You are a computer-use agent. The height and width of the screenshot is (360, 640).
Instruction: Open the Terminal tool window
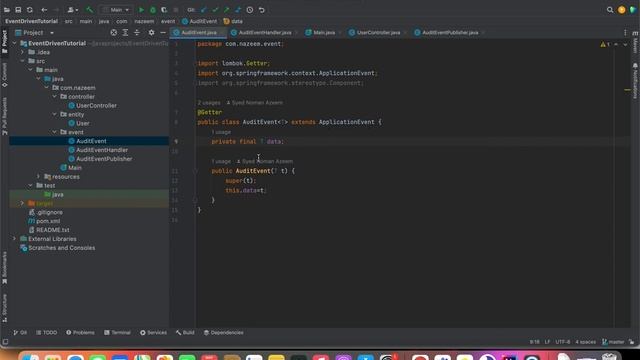(x=117, y=333)
